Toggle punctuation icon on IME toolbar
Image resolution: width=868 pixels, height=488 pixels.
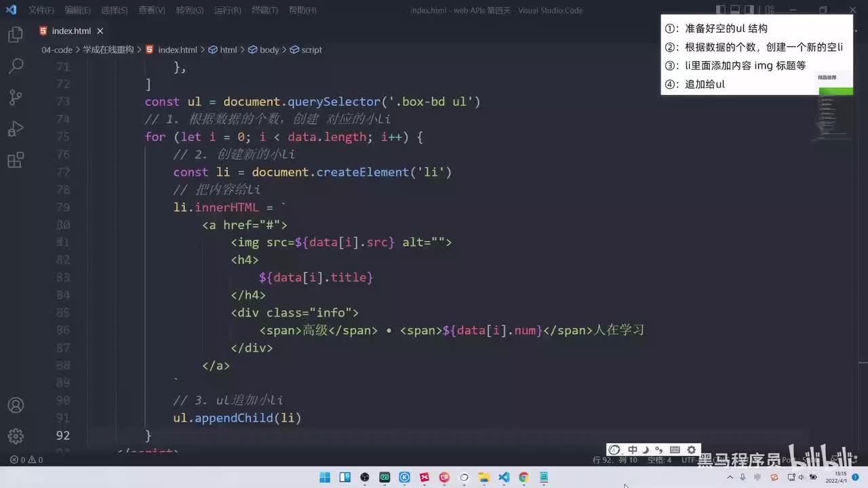point(658,449)
